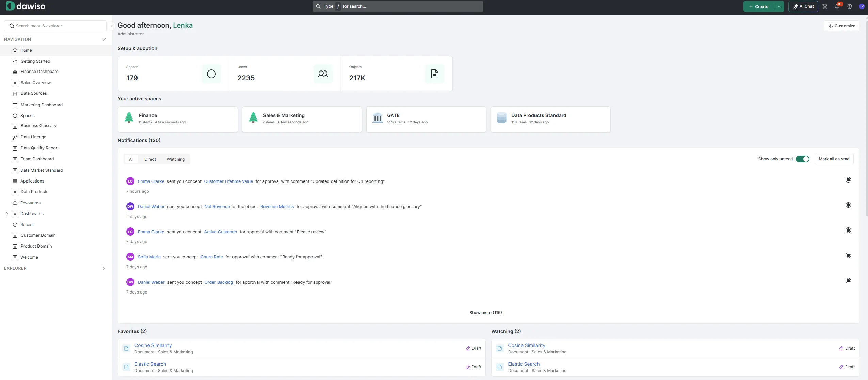Click the Users card icon
This screenshot has height=380, width=868.
tap(323, 74)
